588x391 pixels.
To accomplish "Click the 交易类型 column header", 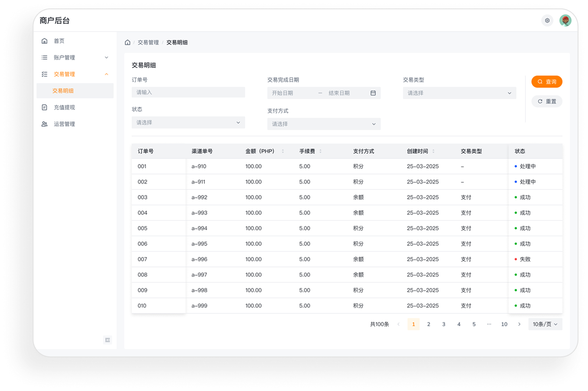I will [x=471, y=151].
